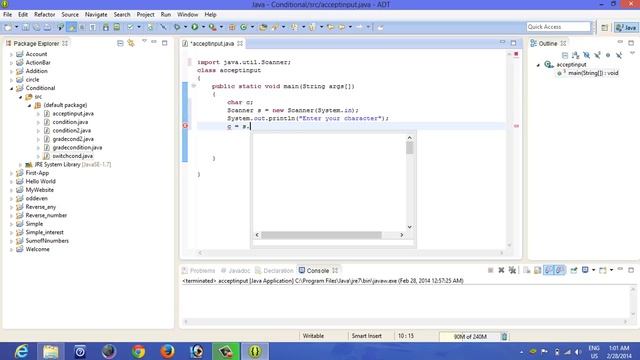Click the Open Perspective button
The height and width of the screenshot is (360, 640).
tap(604, 27)
